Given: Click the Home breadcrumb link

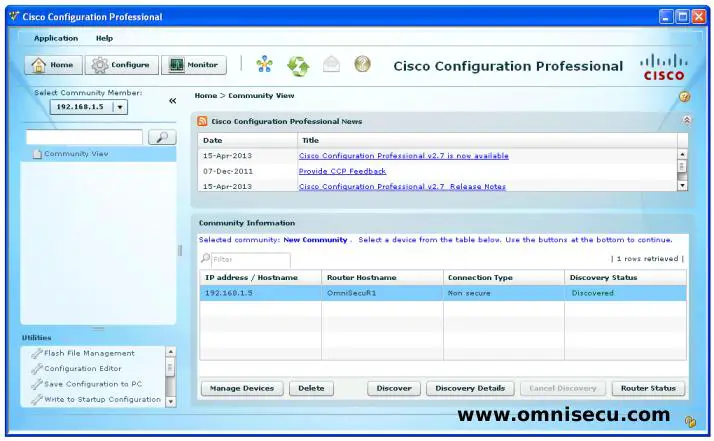Looking at the screenshot, I should [x=206, y=96].
